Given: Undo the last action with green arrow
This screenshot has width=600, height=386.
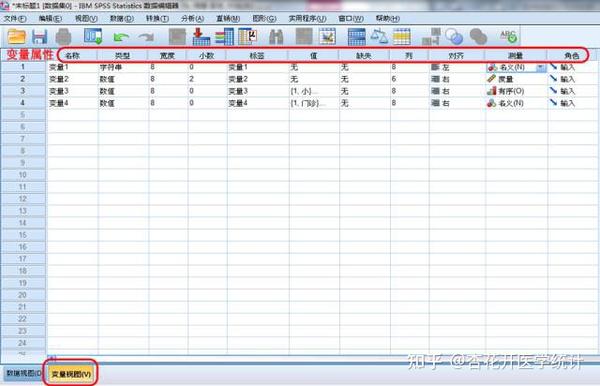Looking at the screenshot, I should click(121, 37).
